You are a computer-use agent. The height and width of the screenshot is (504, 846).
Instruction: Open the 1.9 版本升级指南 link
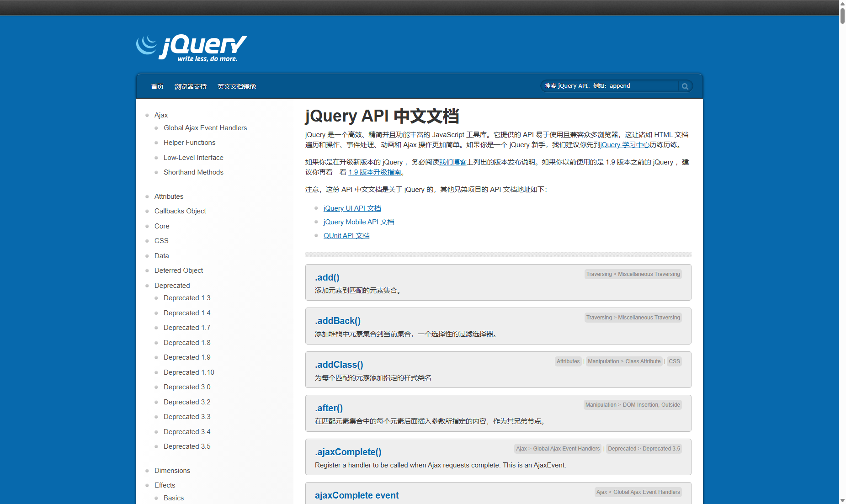[375, 172]
